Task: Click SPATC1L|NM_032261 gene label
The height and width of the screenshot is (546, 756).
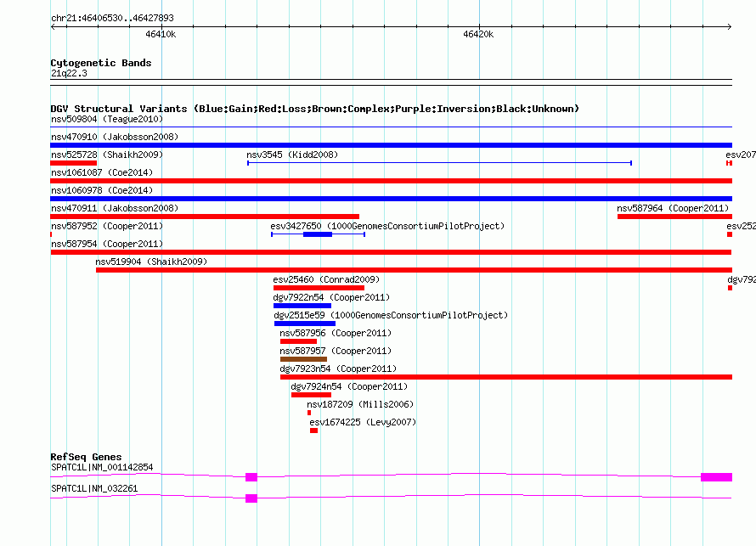Action: (x=94, y=488)
